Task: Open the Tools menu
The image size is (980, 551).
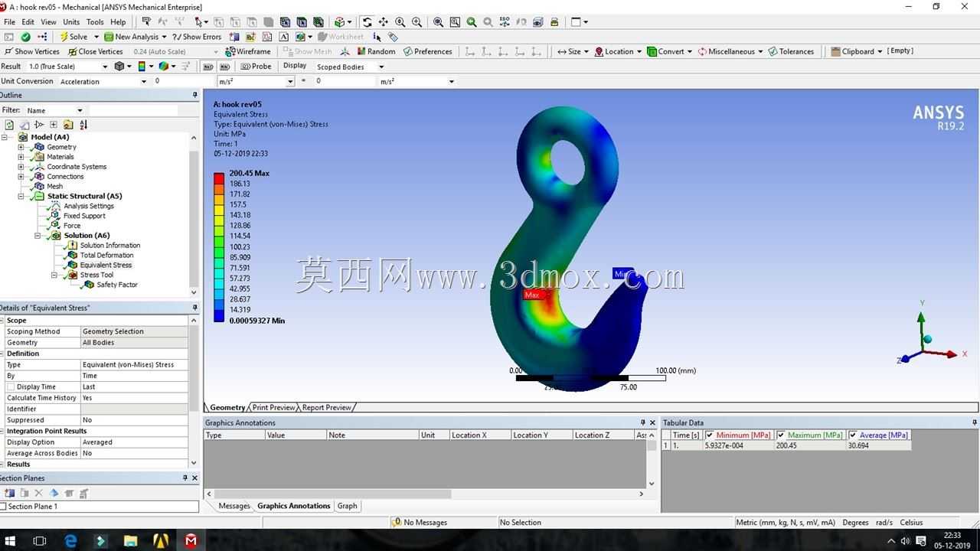Action: coord(95,22)
